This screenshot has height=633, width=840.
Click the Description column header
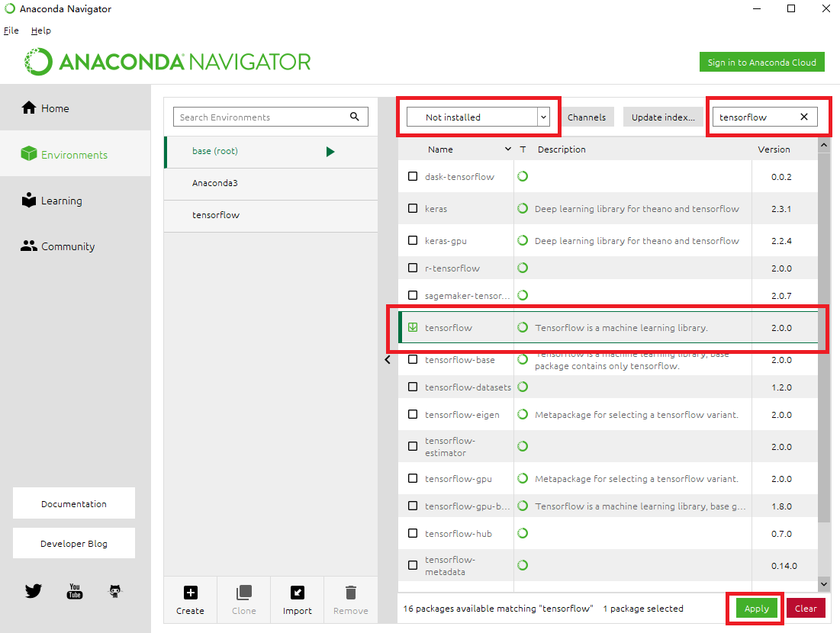pyautogui.click(x=562, y=149)
